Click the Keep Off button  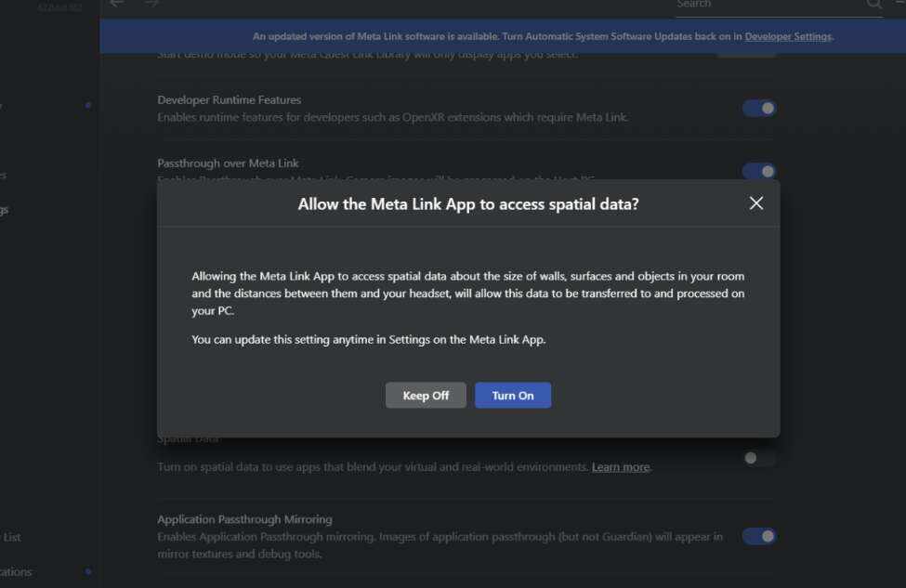coord(426,396)
